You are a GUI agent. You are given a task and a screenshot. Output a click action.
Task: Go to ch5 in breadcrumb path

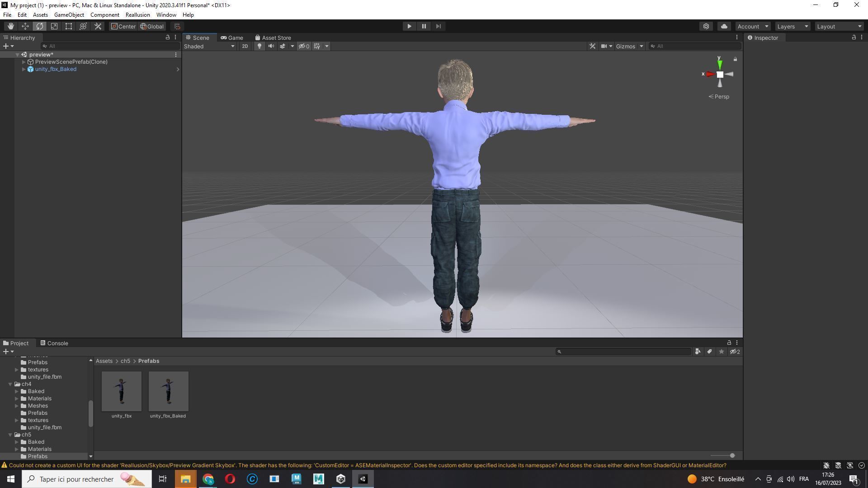(125, 361)
